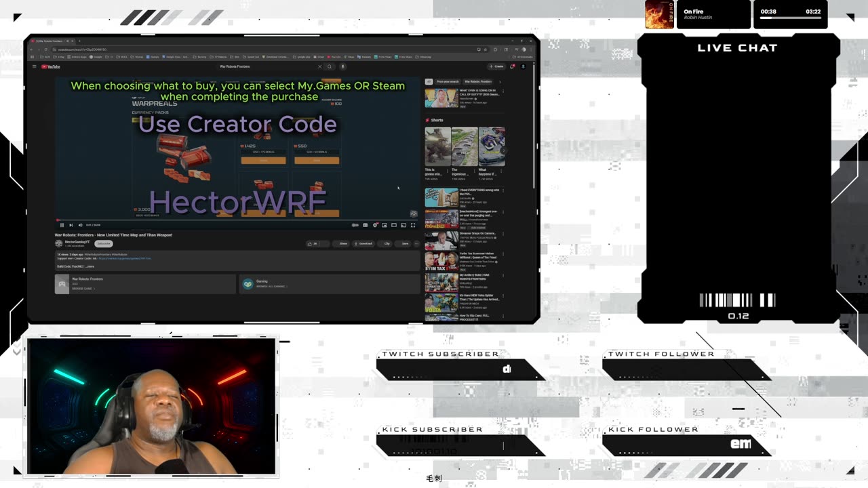Start voice search microphone
868x488 pixels.
coord(343,66)
